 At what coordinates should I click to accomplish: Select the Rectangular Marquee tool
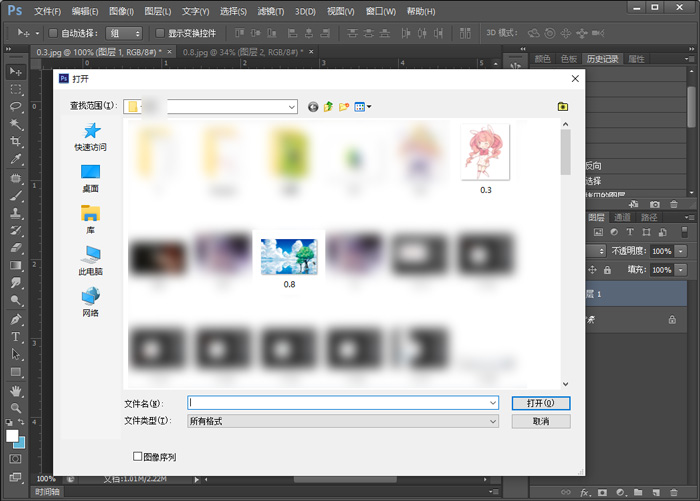tap(16, 89)
